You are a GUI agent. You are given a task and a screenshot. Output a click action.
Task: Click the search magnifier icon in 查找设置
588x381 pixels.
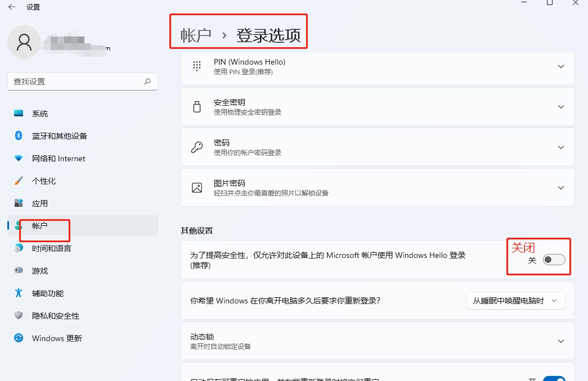click(x=148, y=81)
